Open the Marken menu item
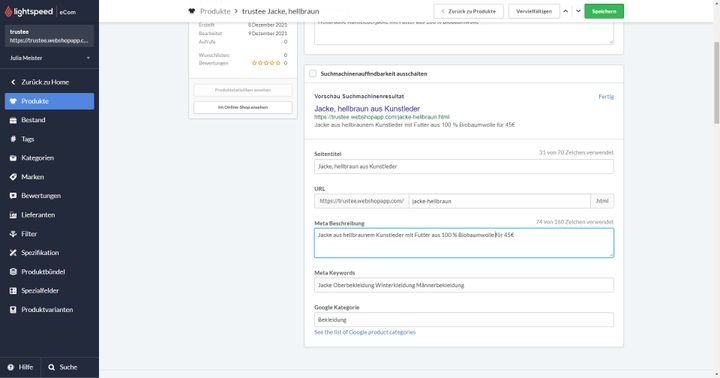The width and height of the screenshot is (720, 378). [50, 177]
